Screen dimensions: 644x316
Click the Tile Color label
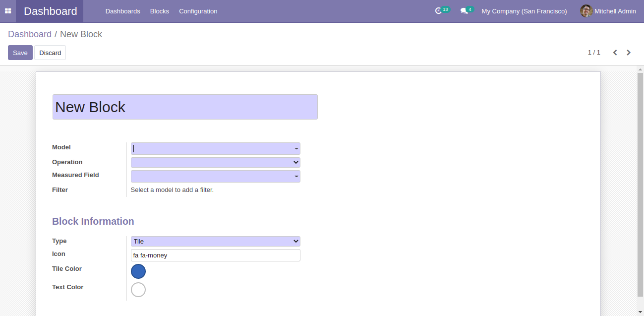pyautogui.click(x=67, y=269)
